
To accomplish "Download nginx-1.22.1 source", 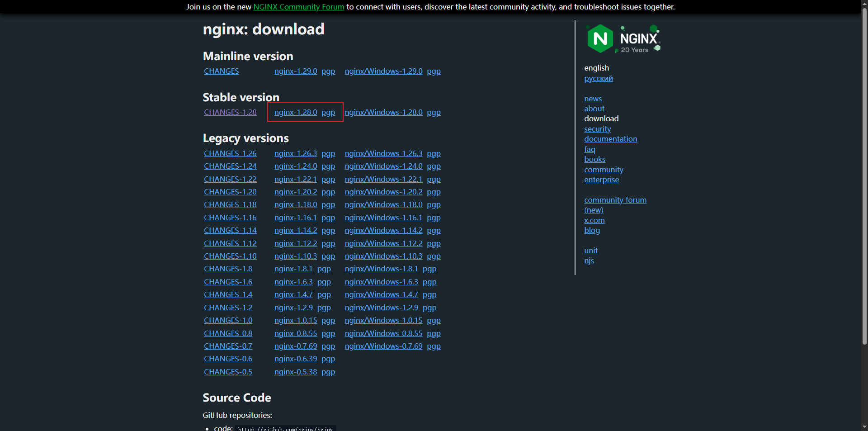I will pos(296,179).
